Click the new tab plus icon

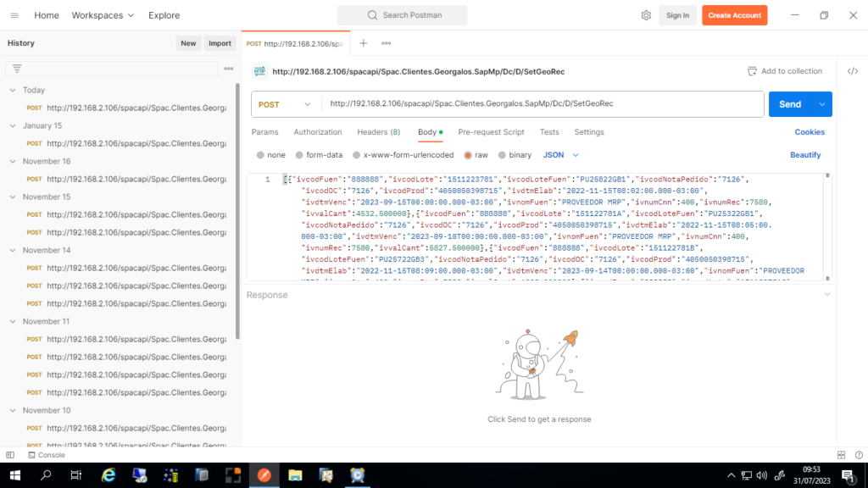(x=363, y=43)
